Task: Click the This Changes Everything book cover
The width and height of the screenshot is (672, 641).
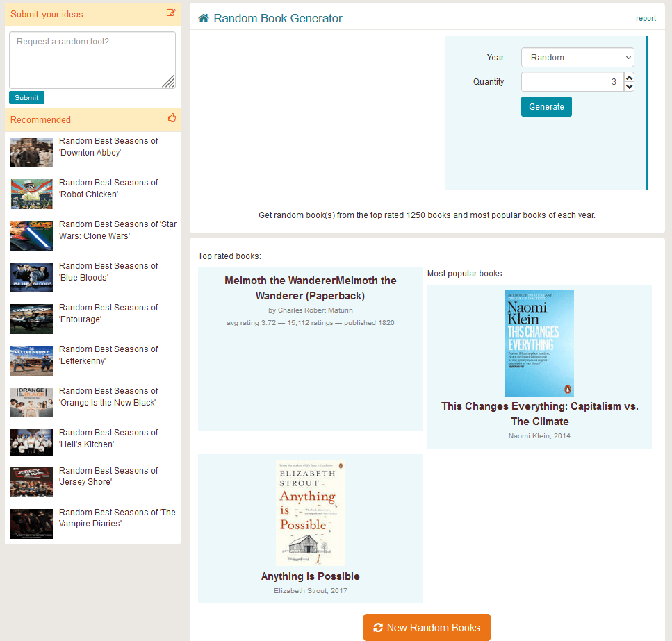Action: tap(539, 343)
